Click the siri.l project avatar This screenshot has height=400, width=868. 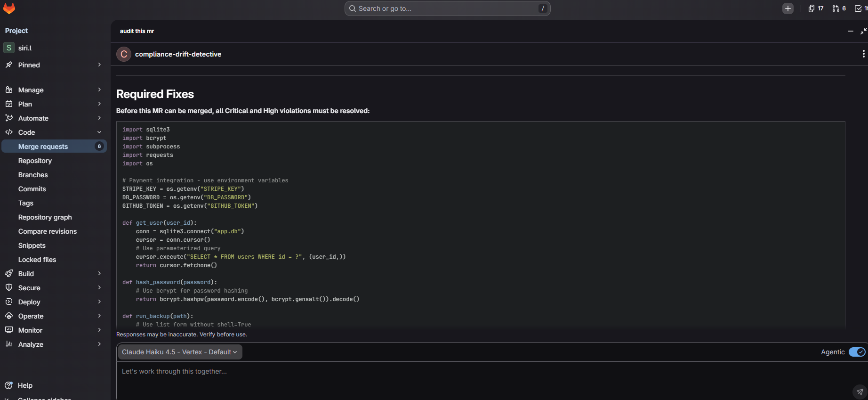click(x=9, y=48)
